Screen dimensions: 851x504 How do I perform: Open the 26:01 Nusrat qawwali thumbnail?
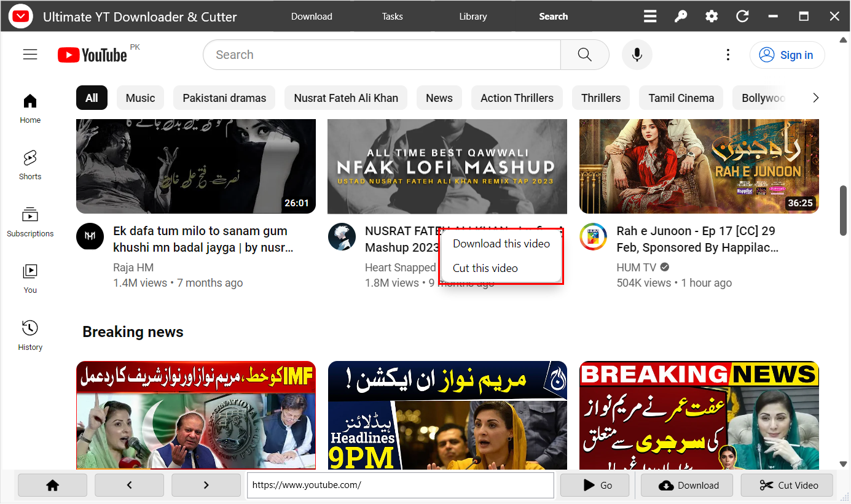(x=196, y=166)
